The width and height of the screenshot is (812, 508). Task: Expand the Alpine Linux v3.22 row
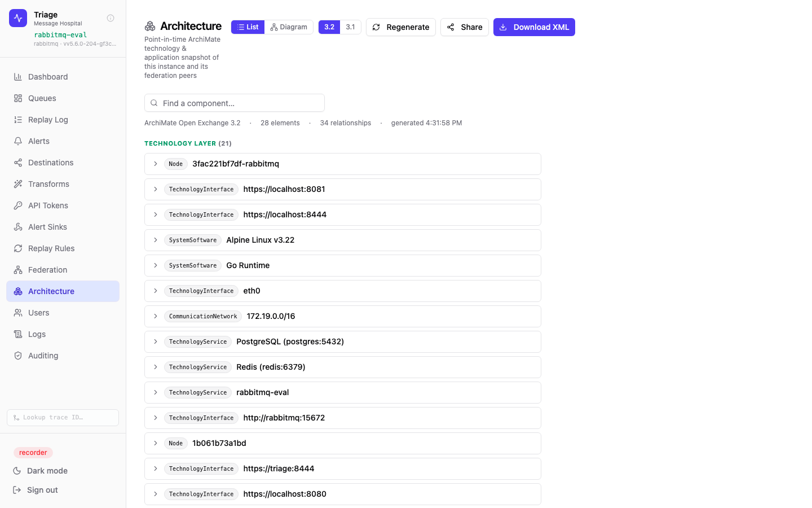[343, 240]
